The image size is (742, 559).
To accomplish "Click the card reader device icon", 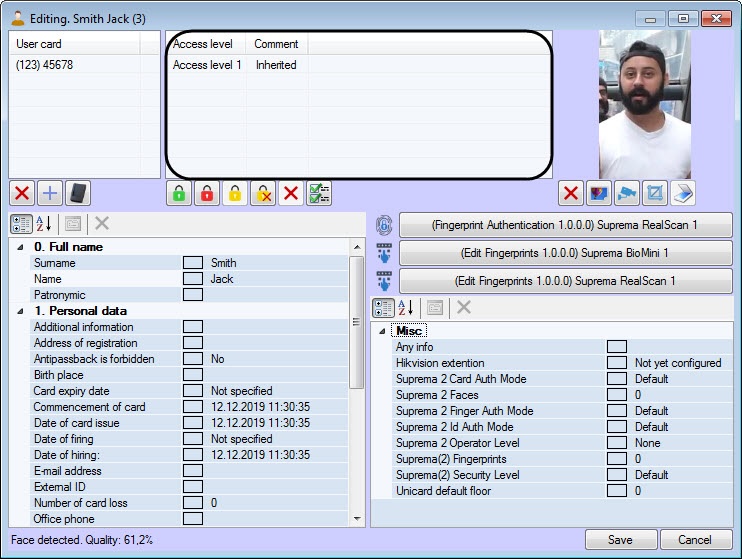I will (76, 193).
